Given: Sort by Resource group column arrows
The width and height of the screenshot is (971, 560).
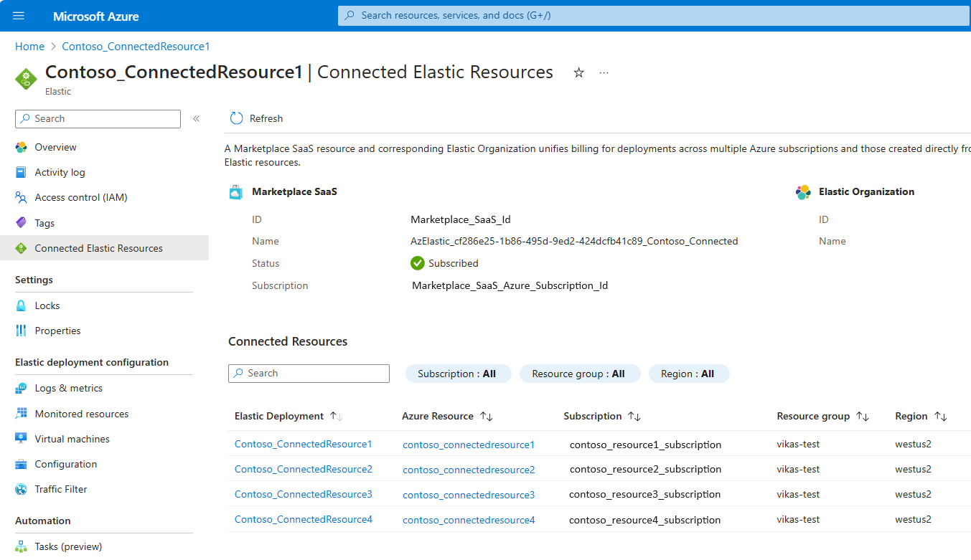Looking at the screenshot, I should click(x=862, y=416).
